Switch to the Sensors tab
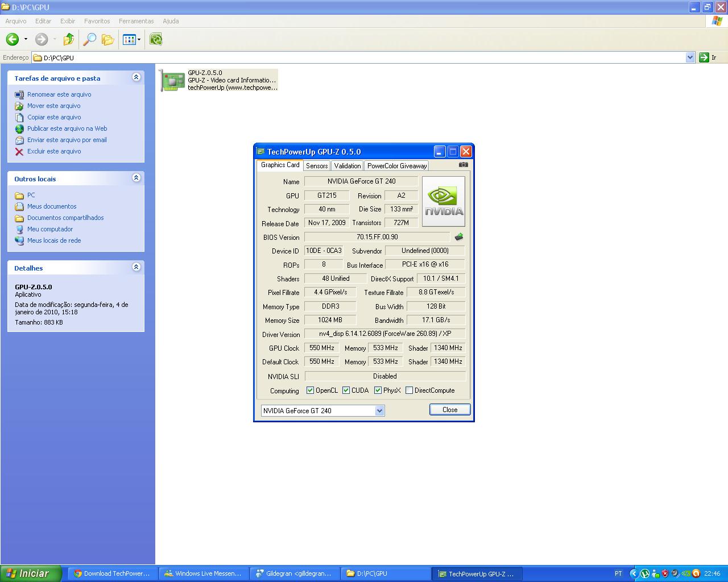 tap(317, 166)
